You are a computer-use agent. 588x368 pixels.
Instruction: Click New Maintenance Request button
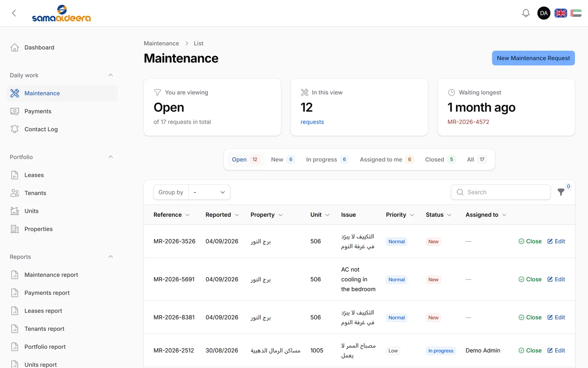(x=533, y=58)
